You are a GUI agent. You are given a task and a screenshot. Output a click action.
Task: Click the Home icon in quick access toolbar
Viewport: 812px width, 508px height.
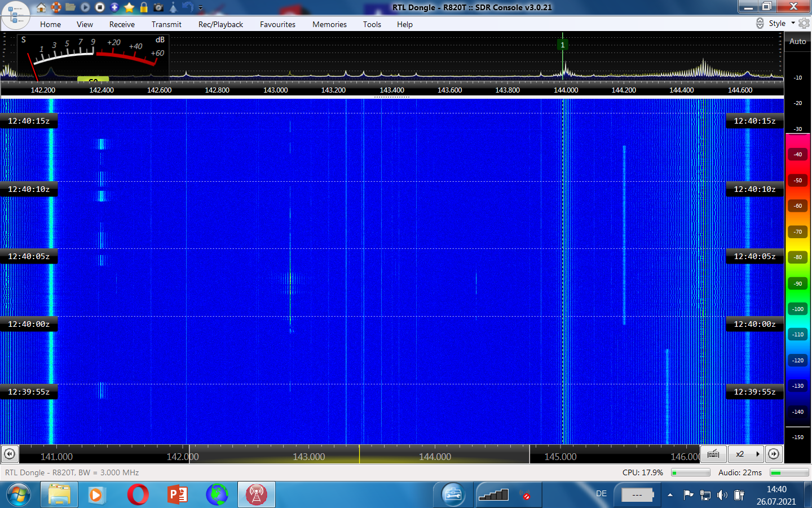(41, 7)
